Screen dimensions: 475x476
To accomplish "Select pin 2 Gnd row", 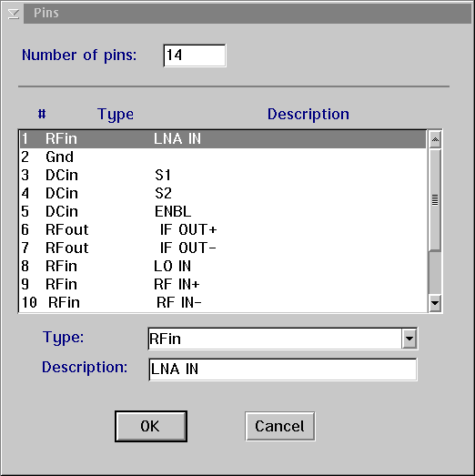I will [223, 157].
